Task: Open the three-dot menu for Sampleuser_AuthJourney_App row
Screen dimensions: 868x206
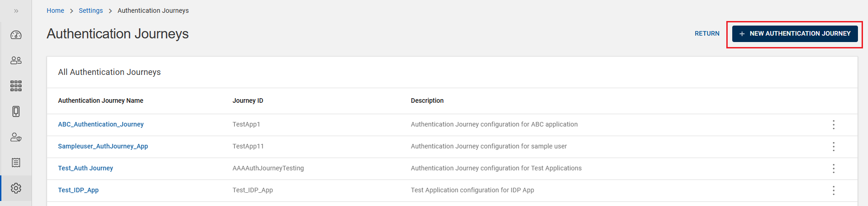Action: [833, 147]
